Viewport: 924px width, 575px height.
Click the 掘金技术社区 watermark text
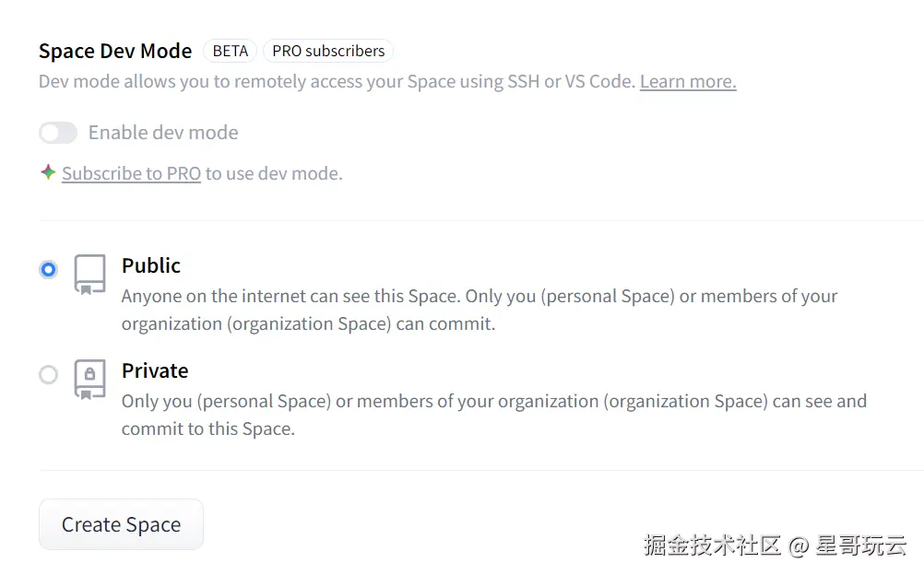point(712,545)
